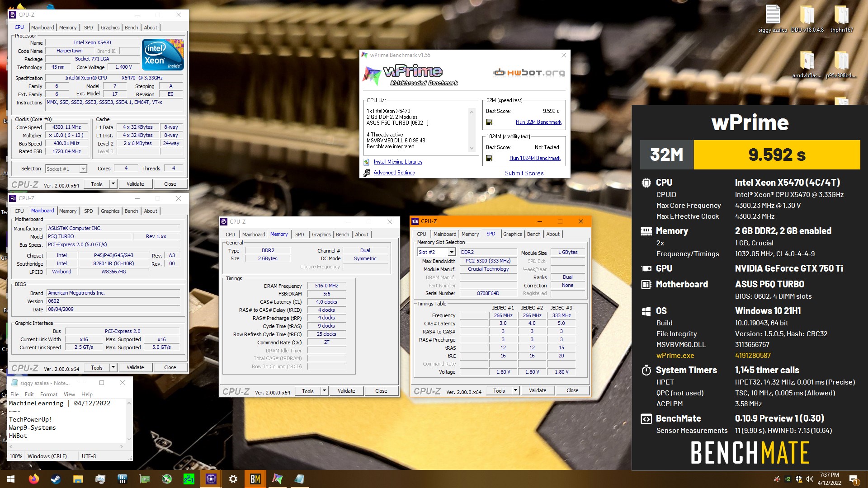Click the Crucial Technology module manufacturer field
This screenshot has height=488, width=868.
coord(488,269)
